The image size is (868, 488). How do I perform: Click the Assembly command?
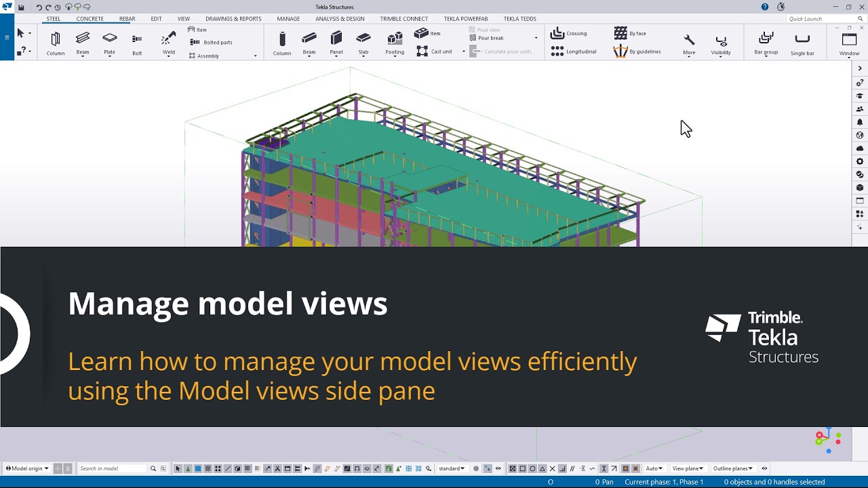click(x=204, y=56)
